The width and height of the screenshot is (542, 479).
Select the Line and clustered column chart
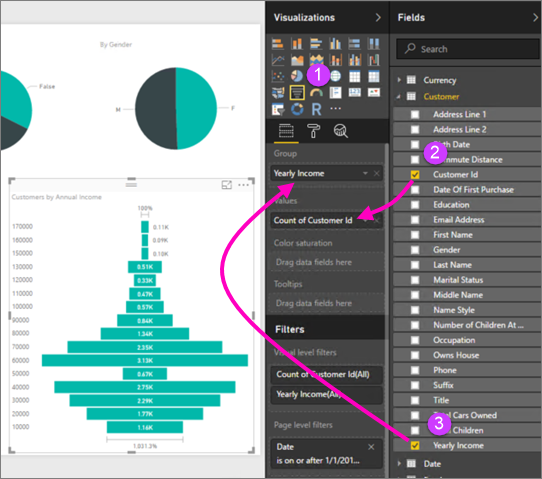[355, 60]
